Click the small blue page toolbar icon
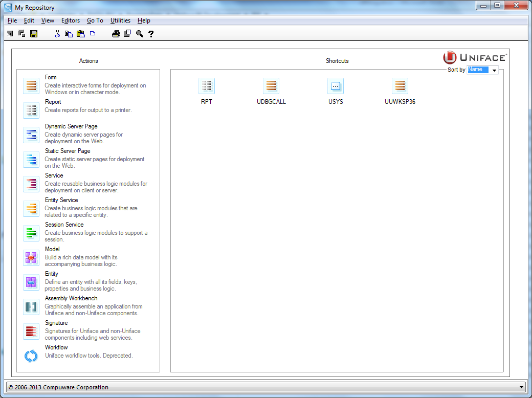Viewport: 532px width, 398px height. tap(93, 34)
